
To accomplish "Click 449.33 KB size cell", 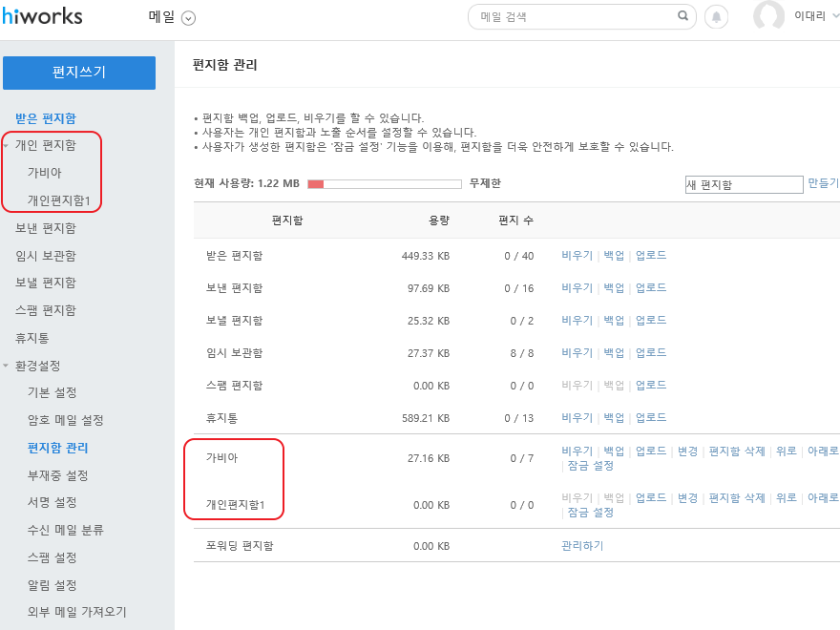I will [426, 256].
